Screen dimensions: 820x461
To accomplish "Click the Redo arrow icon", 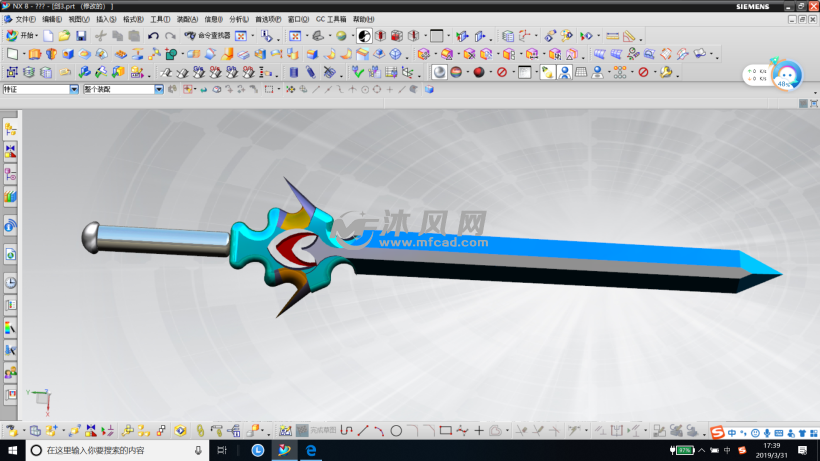I will [170, 36].
